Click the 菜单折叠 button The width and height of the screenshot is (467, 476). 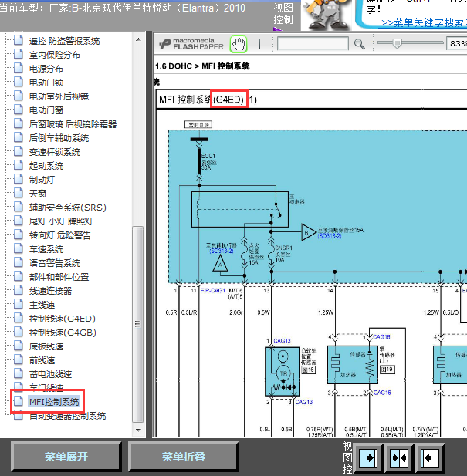(184, 457)
